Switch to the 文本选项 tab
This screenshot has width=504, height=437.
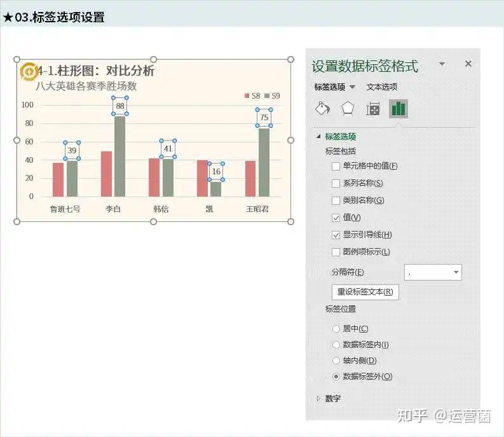(381, 87)
